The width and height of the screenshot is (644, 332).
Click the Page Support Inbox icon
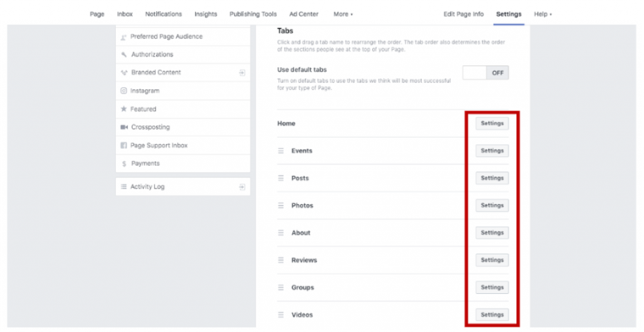(x=124, y=146)
